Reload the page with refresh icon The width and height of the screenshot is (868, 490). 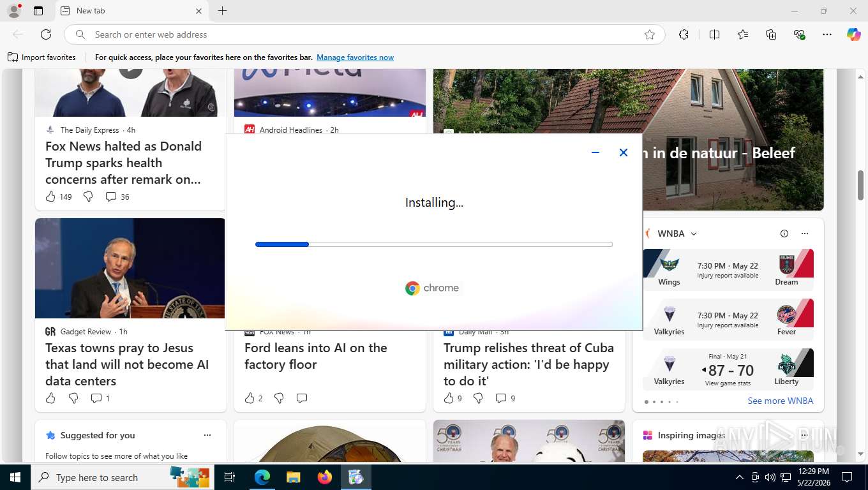pos(46,34)
